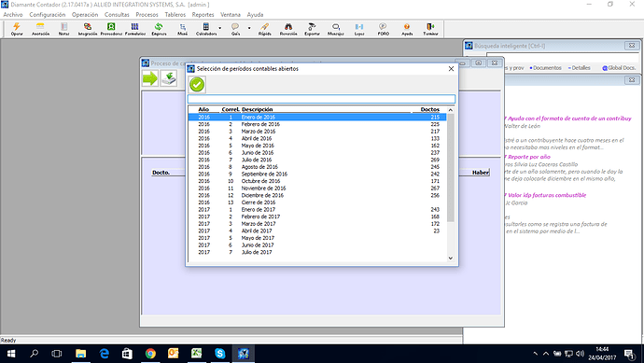Click the Correl. column header
This screenshot has width=644, height=363.
[231, 109]
